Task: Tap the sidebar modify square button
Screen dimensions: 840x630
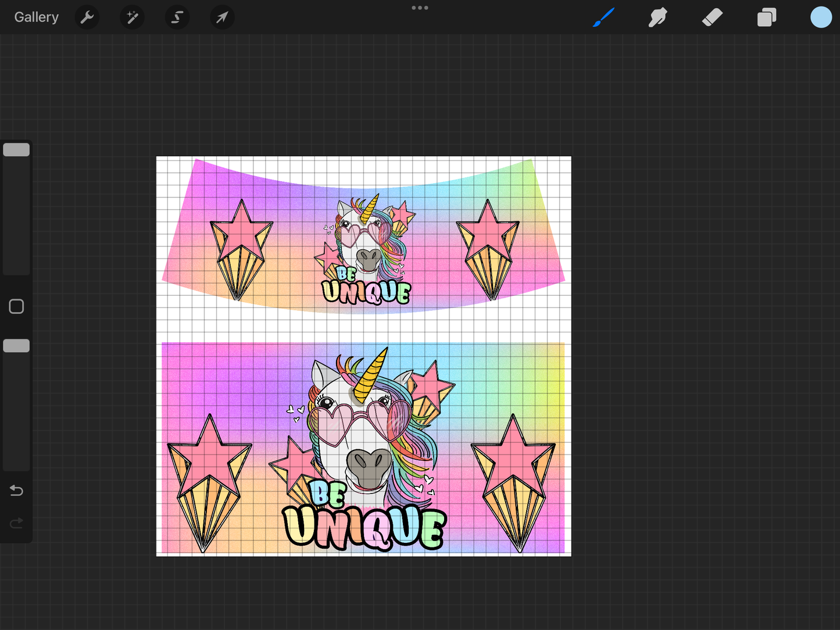Action: coord(16,306)
